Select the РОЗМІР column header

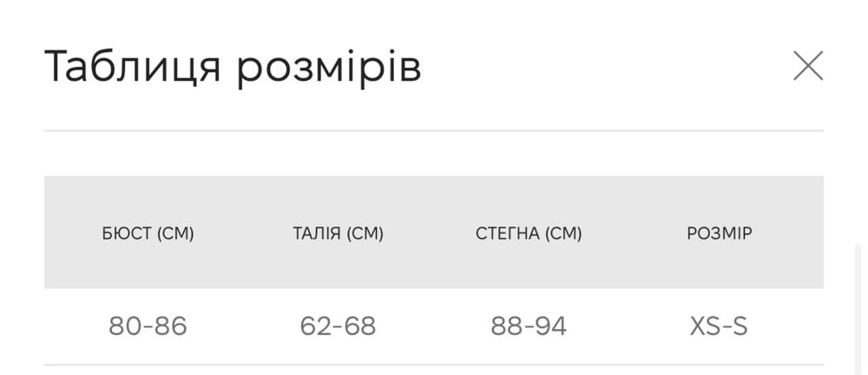pyautogui.click(x=719, y=234)
